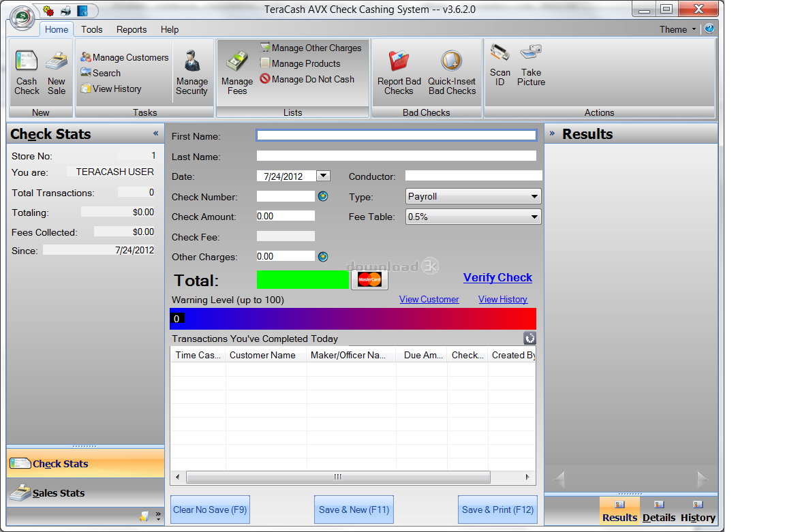Viewport: 785px width, 532px height.
Task: Start a new Cash Check transaction
Action: (27, 73)
